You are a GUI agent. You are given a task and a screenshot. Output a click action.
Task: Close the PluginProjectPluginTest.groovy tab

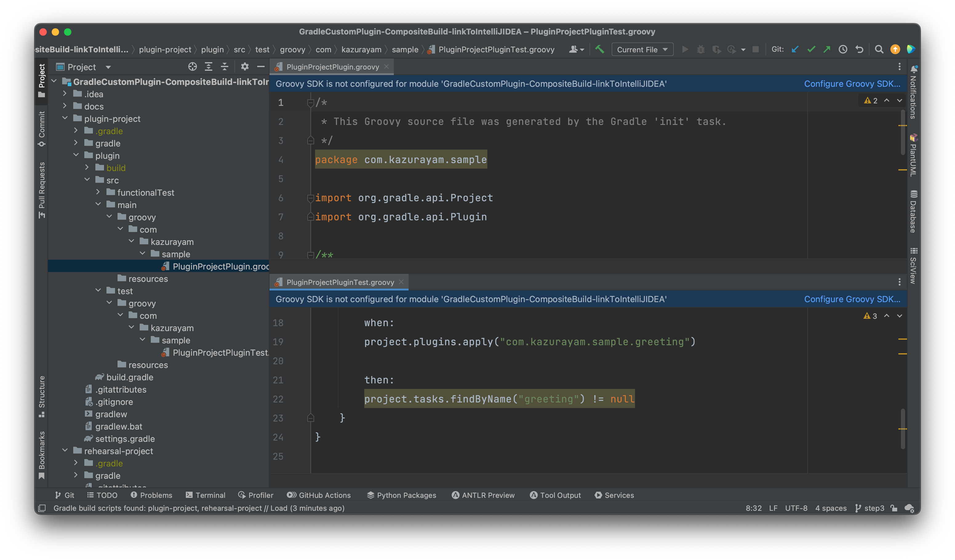coord(401,282)
